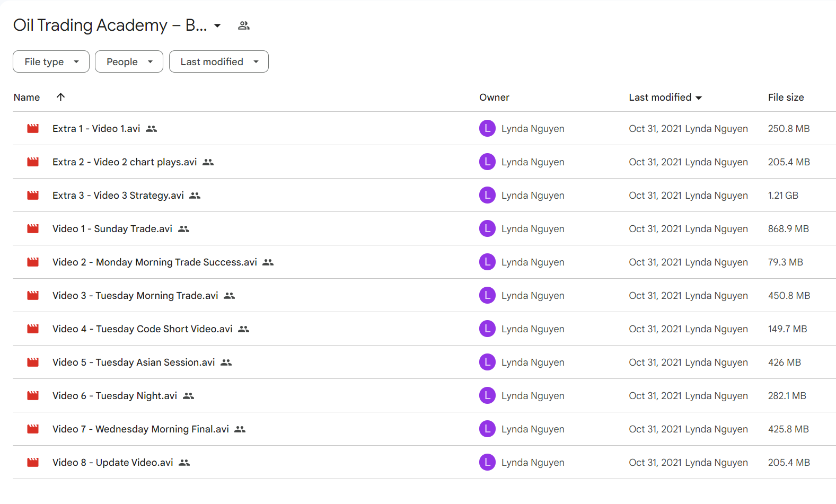Click shared icon beside Video 2 Monday Morning Trade Success
Screen dimensions: 836x504
click(x=268, y=262)
